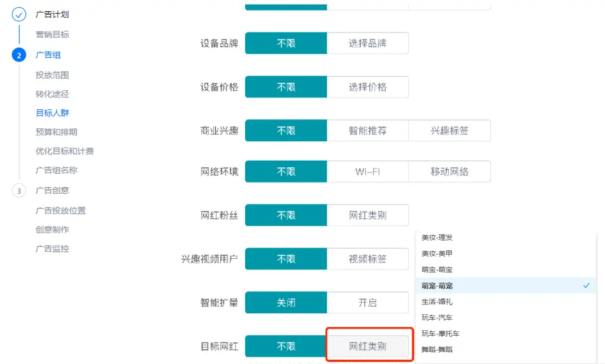This screenshot has width=605, height=364.
Task: Click the step 2 广告组 circle icon
Action: pyautogui.click(x=19, y=55)
